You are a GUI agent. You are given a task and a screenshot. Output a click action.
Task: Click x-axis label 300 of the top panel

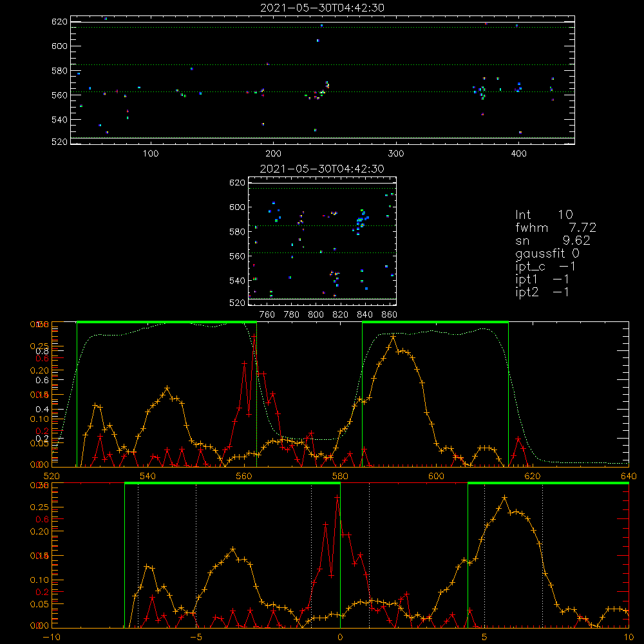396,154
